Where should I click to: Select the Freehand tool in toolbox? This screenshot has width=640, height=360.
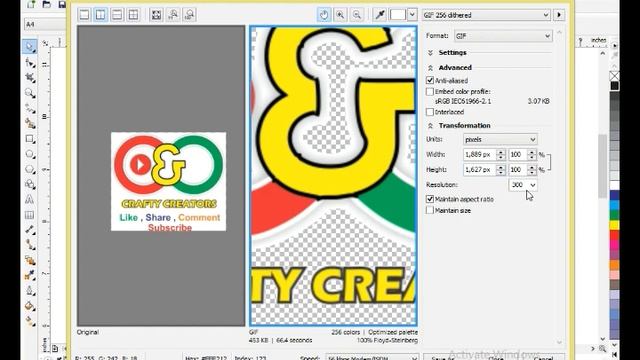tap(30, 108)
